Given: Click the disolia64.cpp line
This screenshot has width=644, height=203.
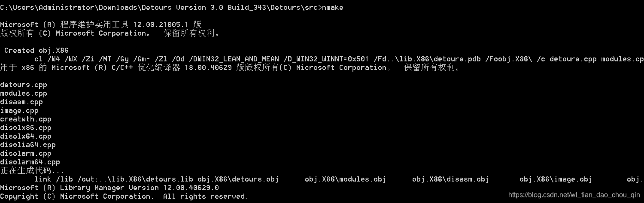Looking at the screenshot, I should click(x=28, y=145).
